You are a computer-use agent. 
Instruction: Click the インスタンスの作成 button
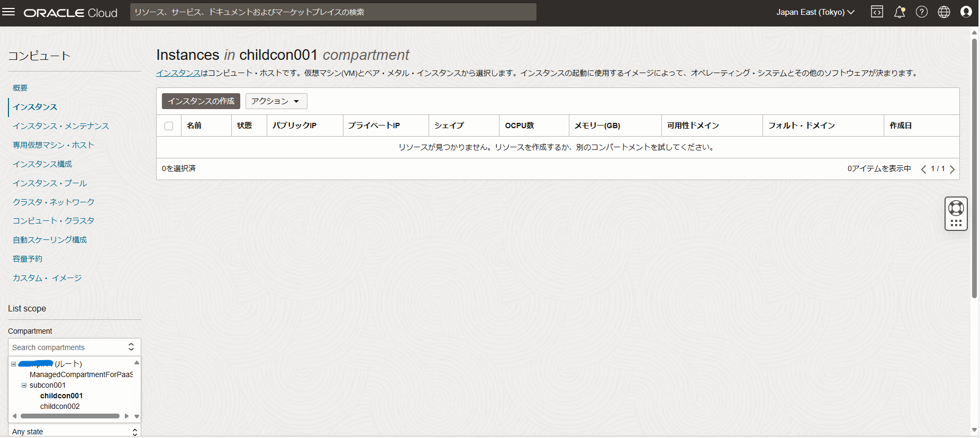[201, 101]
